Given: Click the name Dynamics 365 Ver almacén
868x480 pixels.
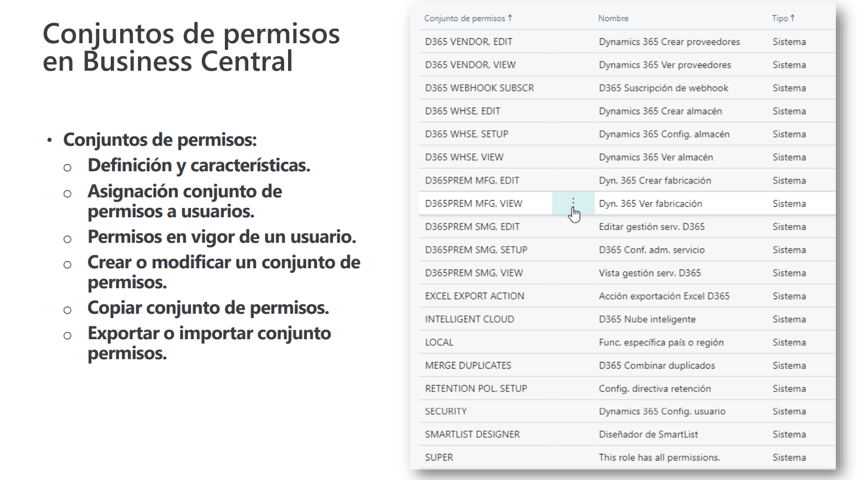Looking at the screenshot, I should [x=656, y=157].
